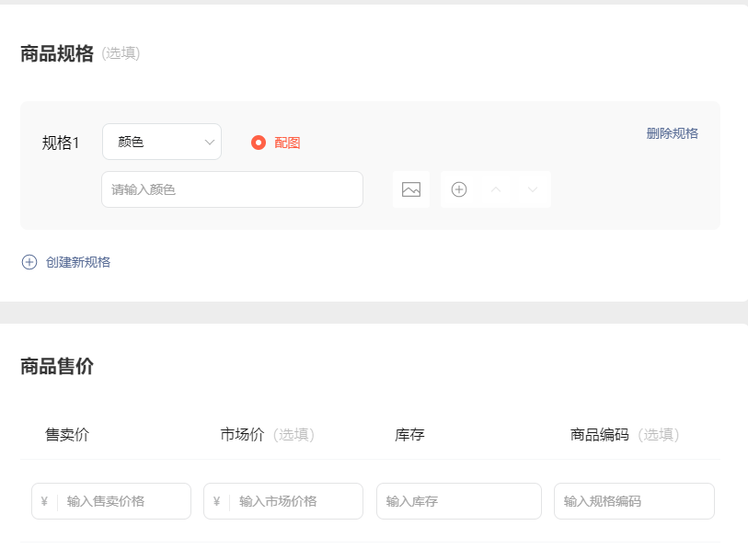This screenshot has height=560, width=748.
Task: Open the 颜色 specification dropdown
Action: click(162, 142)
